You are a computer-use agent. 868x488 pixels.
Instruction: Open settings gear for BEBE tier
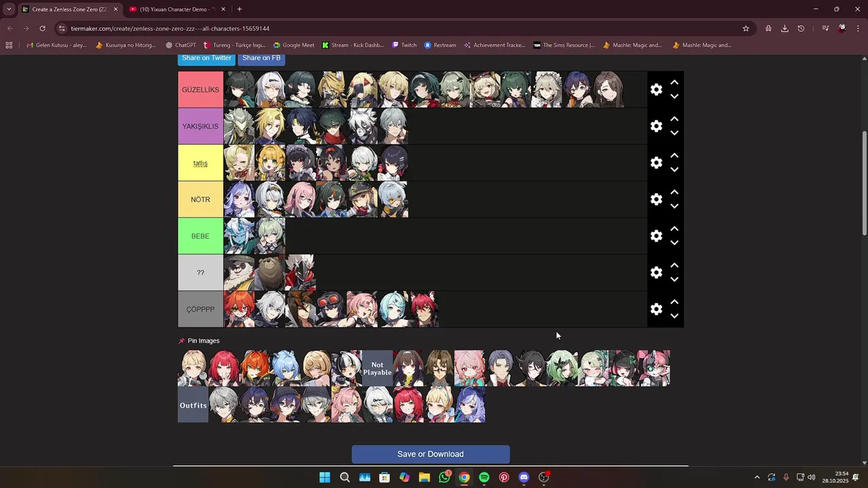coord(656,236)
